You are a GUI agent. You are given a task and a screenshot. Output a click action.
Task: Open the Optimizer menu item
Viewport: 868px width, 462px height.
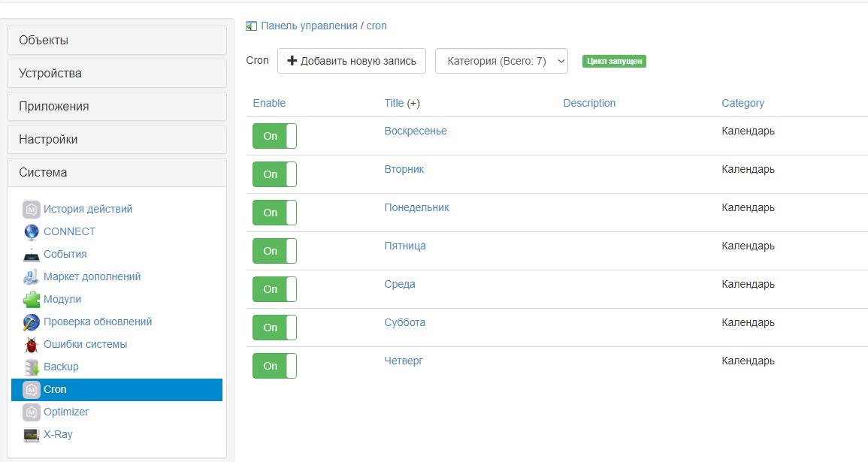(x=65, y=412)
